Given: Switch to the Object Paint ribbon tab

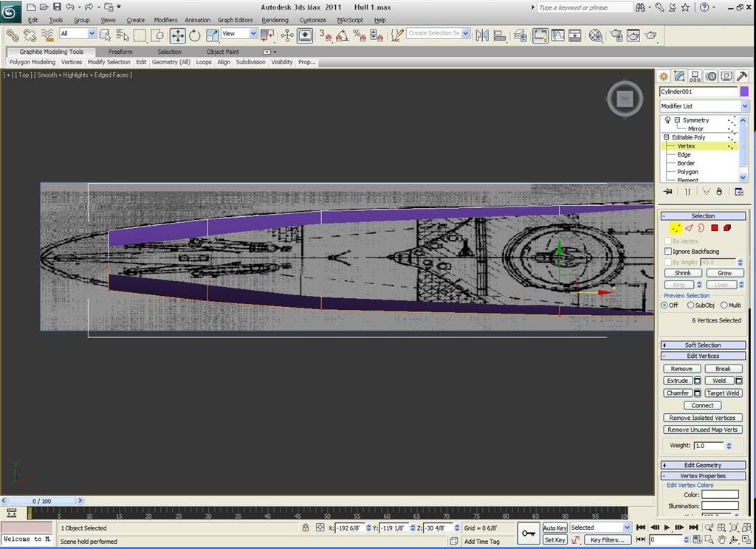Looking at the screenshot, I should pyautogui.click(x=223, y=52).
